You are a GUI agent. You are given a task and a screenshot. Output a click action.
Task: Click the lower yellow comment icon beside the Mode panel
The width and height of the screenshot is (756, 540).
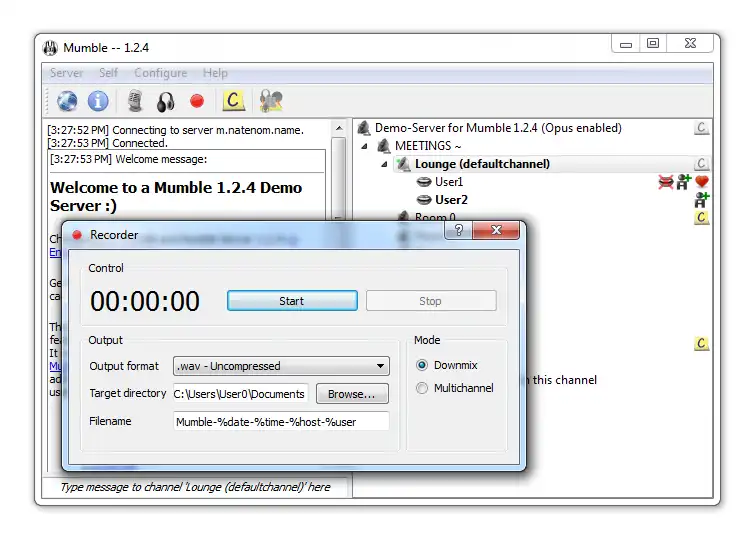tap(702, 343)
